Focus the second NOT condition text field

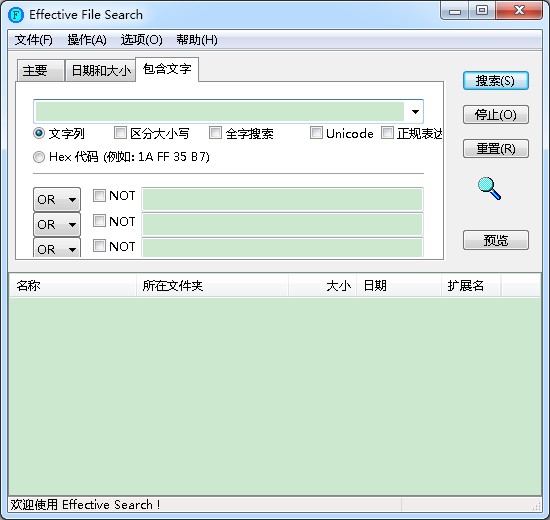click(x=282, y=224)
